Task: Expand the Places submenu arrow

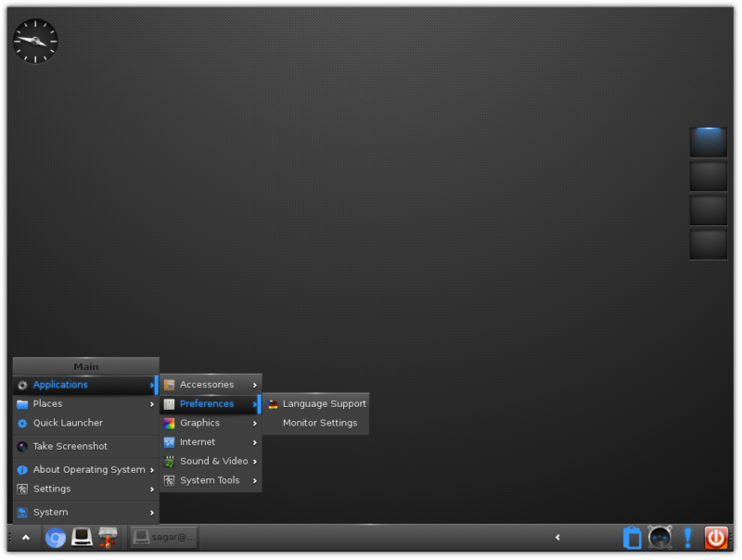Action: (151, 403)
